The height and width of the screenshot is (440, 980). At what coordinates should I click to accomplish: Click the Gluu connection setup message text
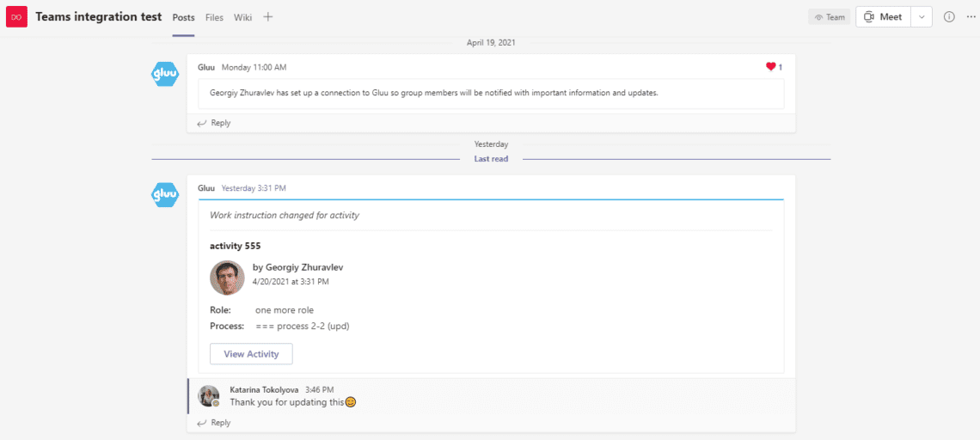coord(434,93)
